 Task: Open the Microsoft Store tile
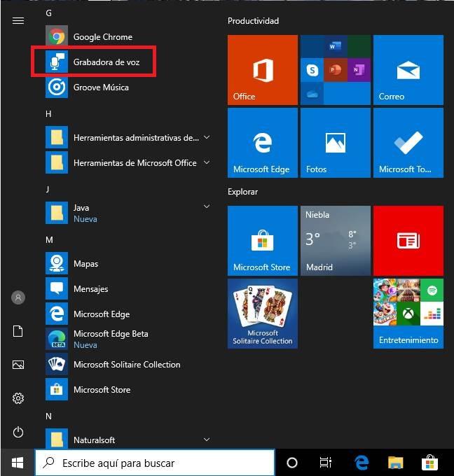point(263,241)
